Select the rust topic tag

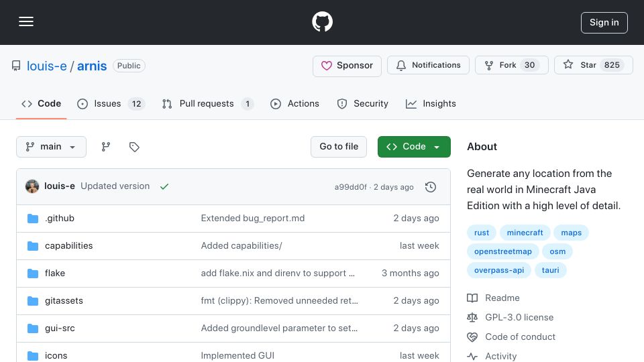(x=482, y=233)
